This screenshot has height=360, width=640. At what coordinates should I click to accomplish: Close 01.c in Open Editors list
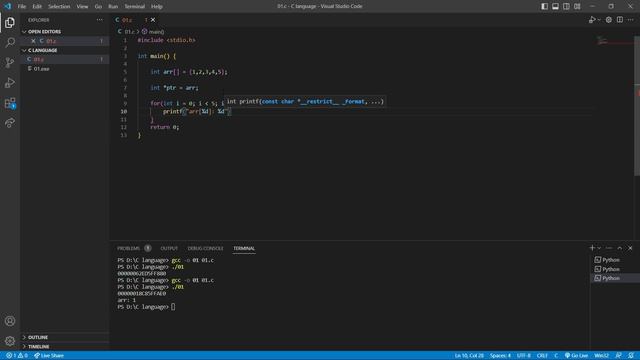(33, 41)
